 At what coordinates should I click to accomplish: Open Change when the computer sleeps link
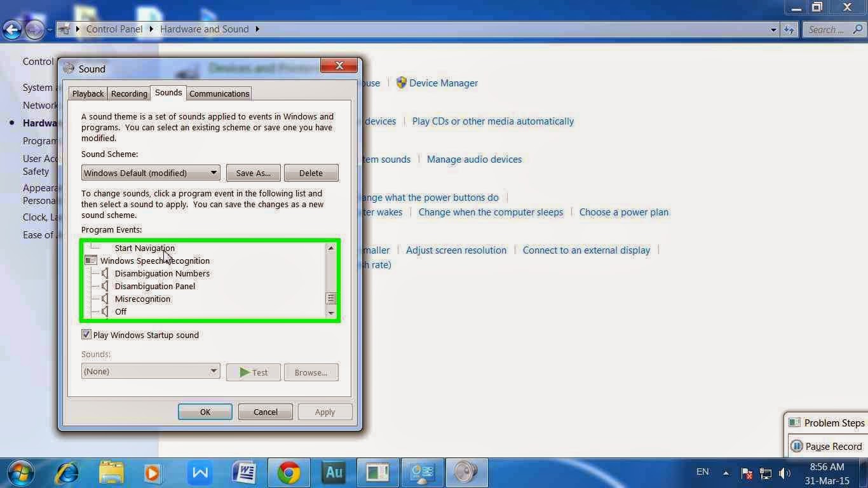tap(491, 212)
